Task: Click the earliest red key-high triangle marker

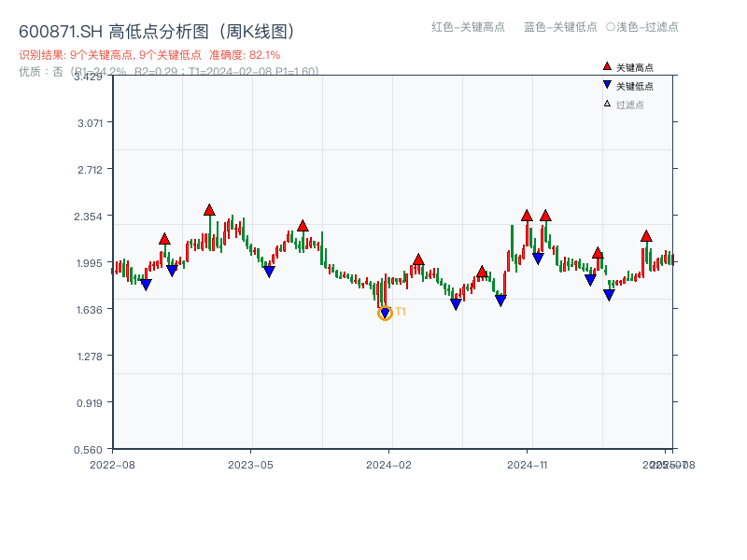Action: click(x=164, y=239)
